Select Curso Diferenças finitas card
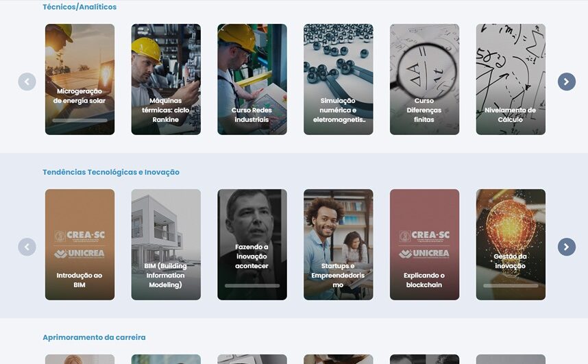Screen dimensions: 588x364 [x=424, y=80]
